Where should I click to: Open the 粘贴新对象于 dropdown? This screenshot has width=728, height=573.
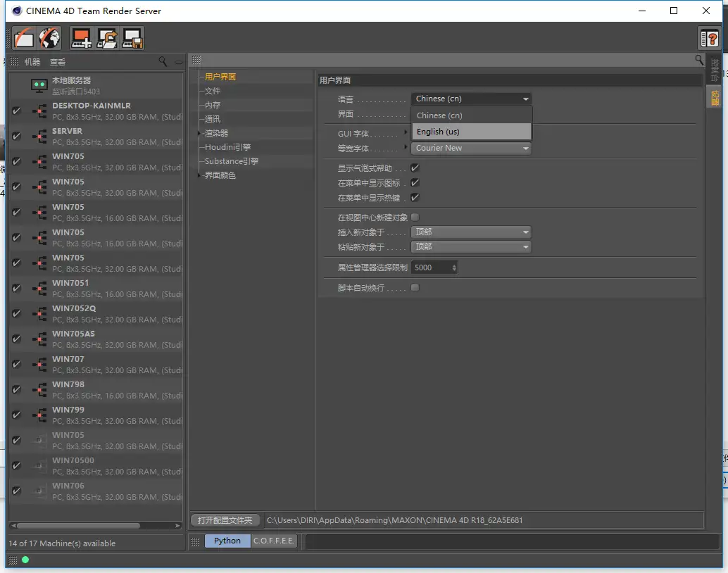pyautogui.click(x=471, y=246)
